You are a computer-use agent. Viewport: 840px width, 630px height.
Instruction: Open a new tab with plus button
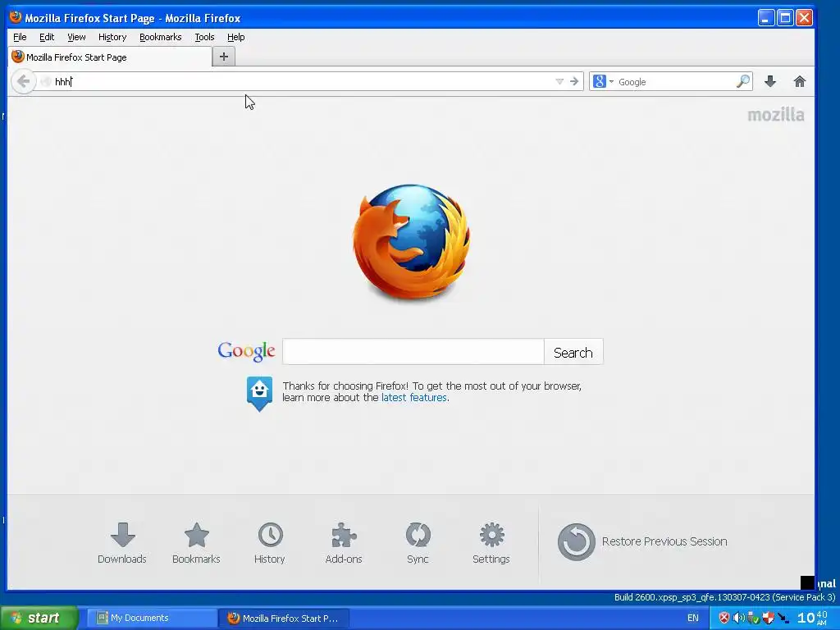[224, 57]
